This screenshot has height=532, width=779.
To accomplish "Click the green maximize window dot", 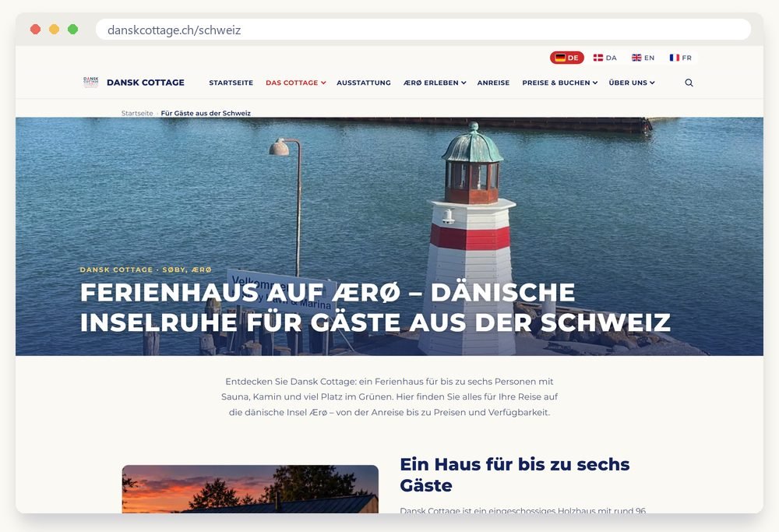I will point(72,30).
